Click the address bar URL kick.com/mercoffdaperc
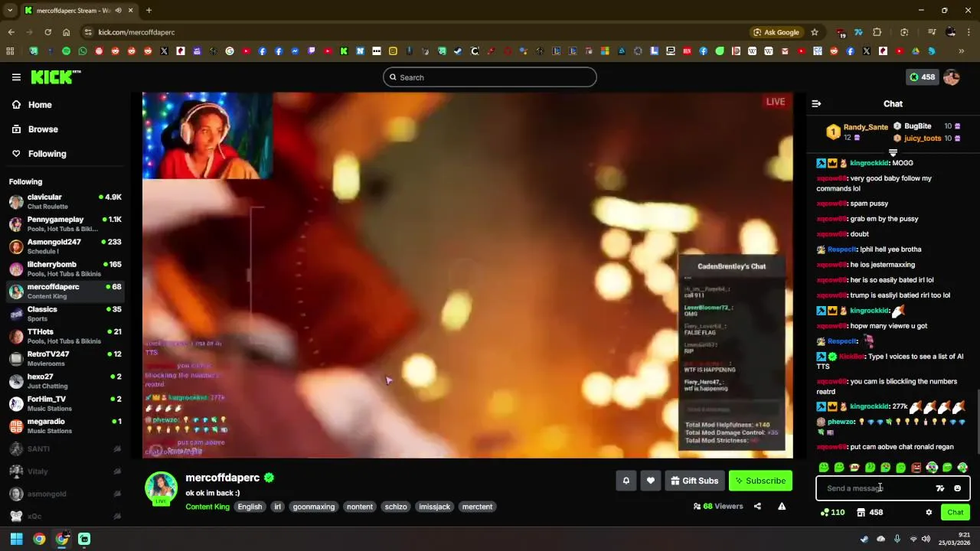 (136, 32)
